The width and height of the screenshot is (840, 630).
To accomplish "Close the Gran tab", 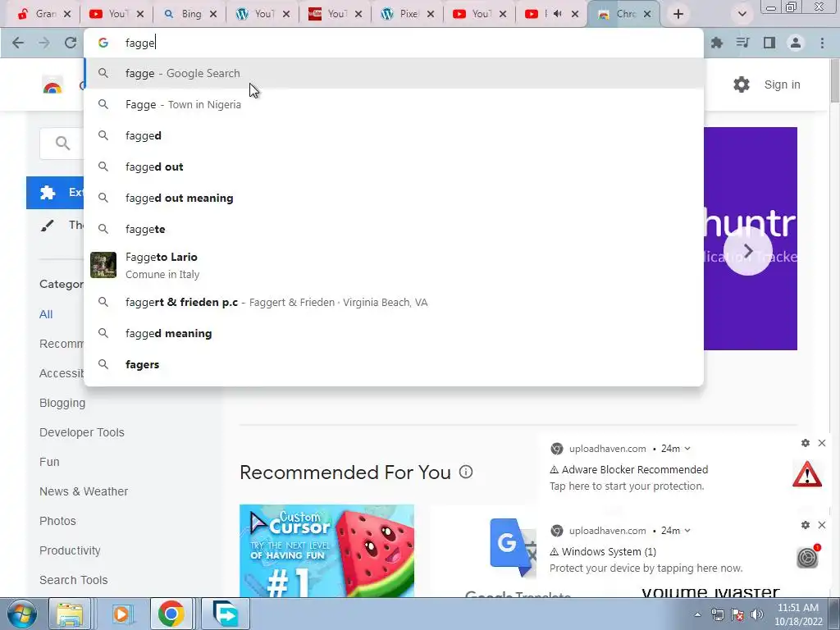I will point(67,14).
